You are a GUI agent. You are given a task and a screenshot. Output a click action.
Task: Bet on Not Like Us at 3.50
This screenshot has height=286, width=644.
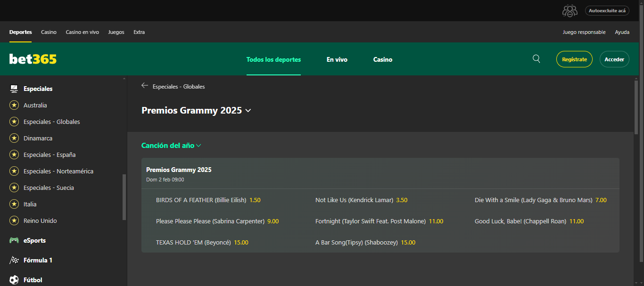[x=361, y=200]
